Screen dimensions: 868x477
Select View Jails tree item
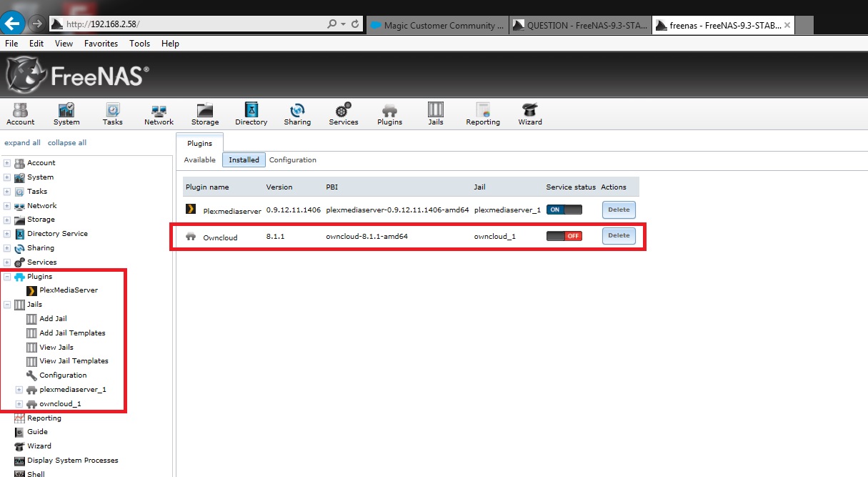tap(56, 348)
